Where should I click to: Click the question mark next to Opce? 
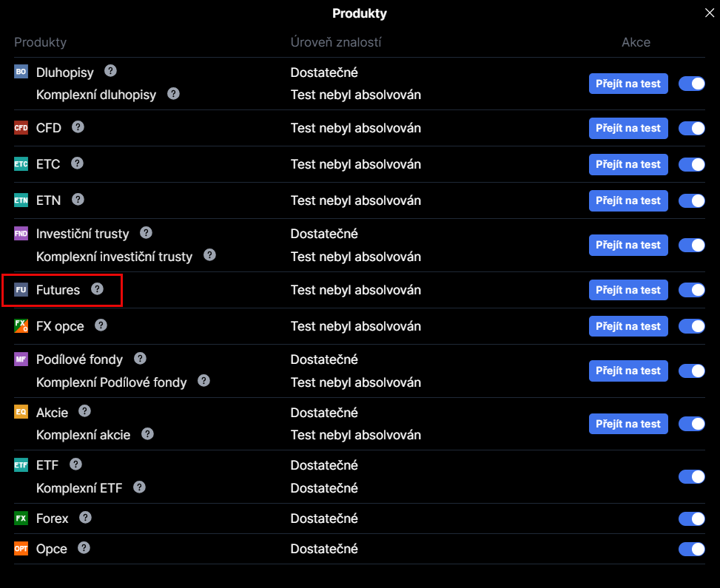pyautogui.click(x=84, y=547)
